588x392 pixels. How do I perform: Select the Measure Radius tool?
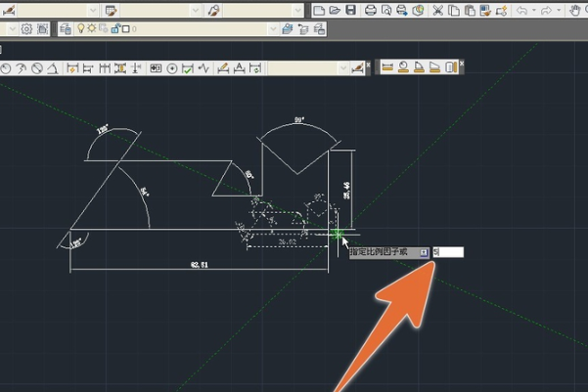click(x=403, y=67)
